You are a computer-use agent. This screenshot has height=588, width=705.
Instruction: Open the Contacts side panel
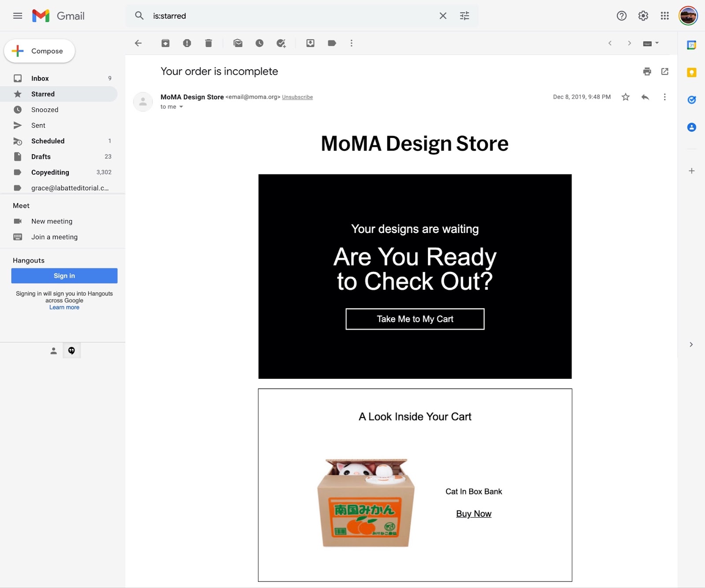point(691,127)
